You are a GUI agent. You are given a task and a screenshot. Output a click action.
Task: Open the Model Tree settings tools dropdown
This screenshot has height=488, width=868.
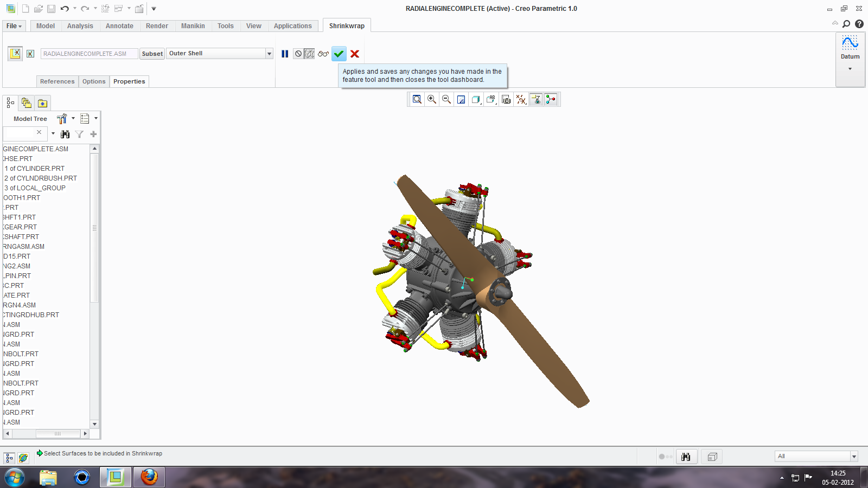pos(65,119)
